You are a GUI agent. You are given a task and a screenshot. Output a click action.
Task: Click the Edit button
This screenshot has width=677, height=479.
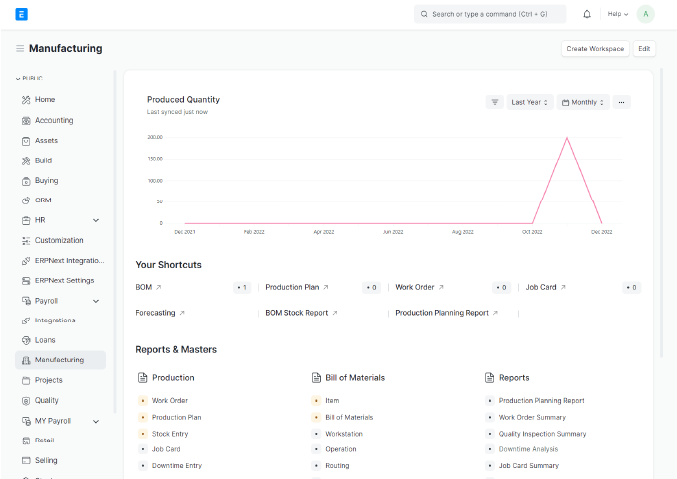click(644, 49)
